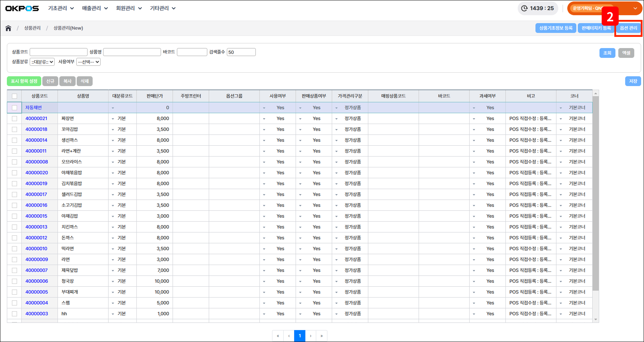Viewport: 644px width, 342px height.
Task: Click the previous page arrow
Action: pyautogui.click(x=289, y=336)
